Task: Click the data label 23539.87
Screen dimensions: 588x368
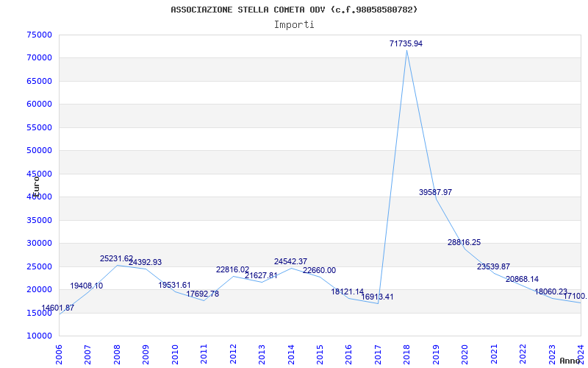Action: [x=493, y=266]
